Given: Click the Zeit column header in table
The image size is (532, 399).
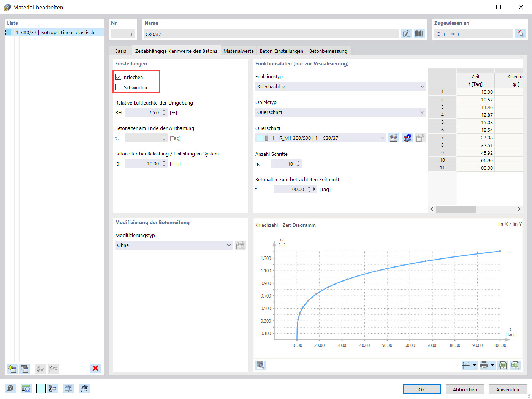Looking at the screenshot, I should point(475,80).
